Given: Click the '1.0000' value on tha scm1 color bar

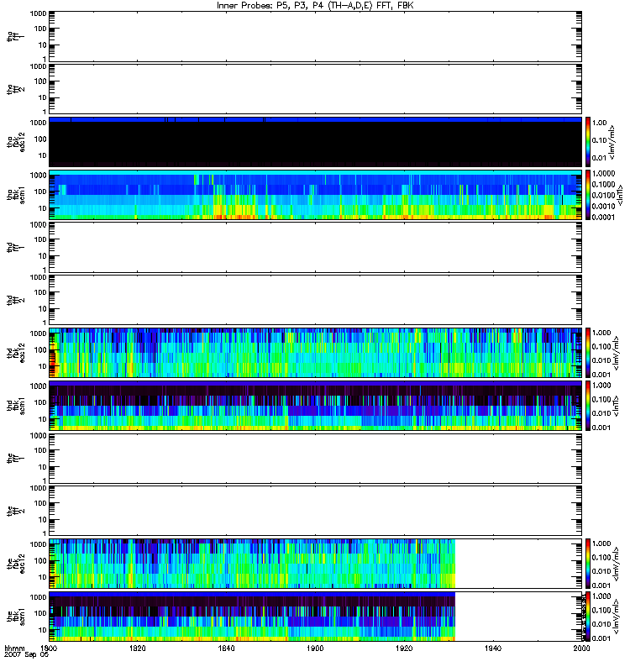Looking at the screenshot, I should pyautogui.click(x=603, y=174).
